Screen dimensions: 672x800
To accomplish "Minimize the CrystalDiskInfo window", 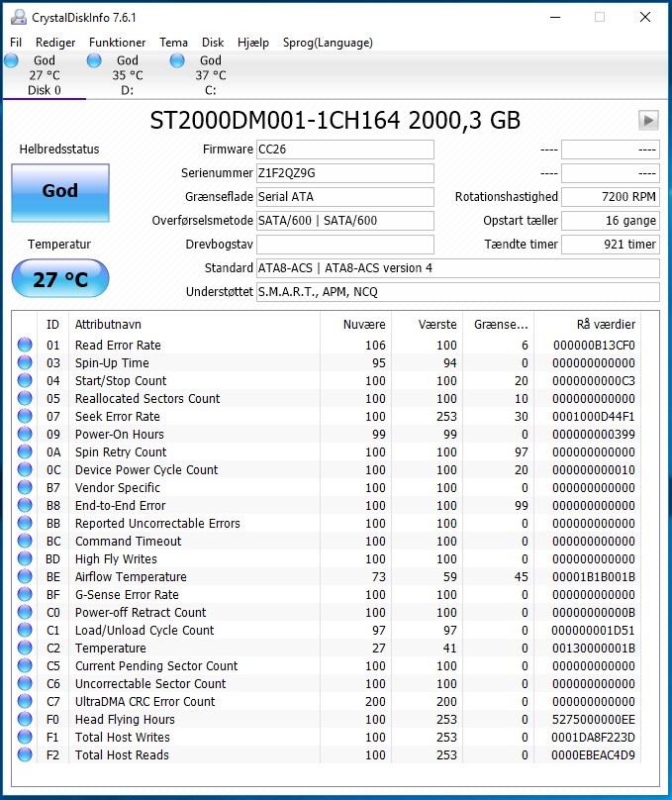I will pyautogui.click(x=555, y=18).
